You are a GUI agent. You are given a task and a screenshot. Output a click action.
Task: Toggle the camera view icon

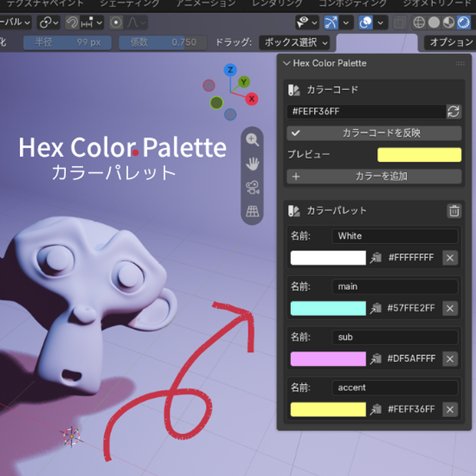pyautogui.click(x=253, y=187)
